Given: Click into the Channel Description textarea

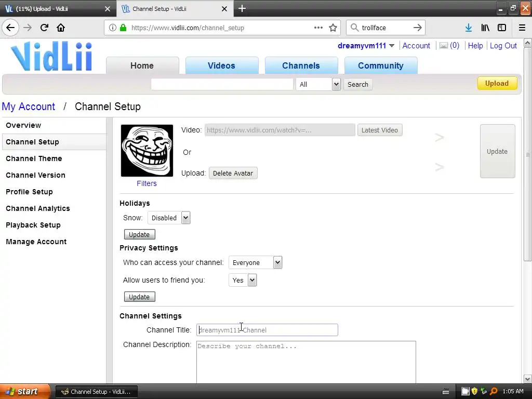Looking at the screenshot, I should [306, 362].
